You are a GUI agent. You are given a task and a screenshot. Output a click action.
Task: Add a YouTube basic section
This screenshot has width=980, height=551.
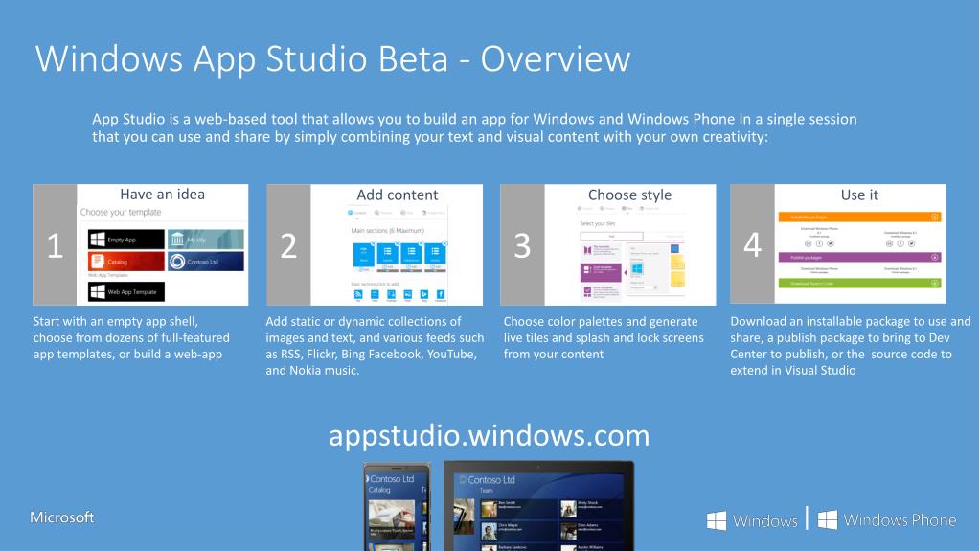point(391,294)
